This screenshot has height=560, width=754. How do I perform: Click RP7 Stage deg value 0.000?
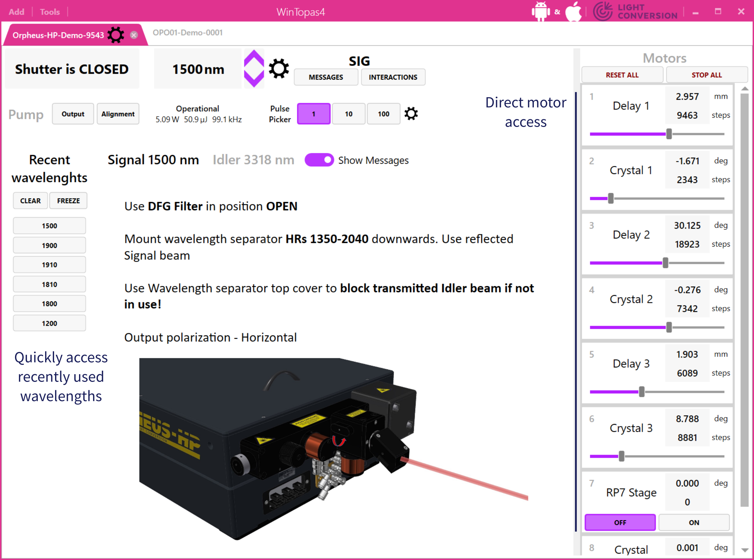coord(687,483)
